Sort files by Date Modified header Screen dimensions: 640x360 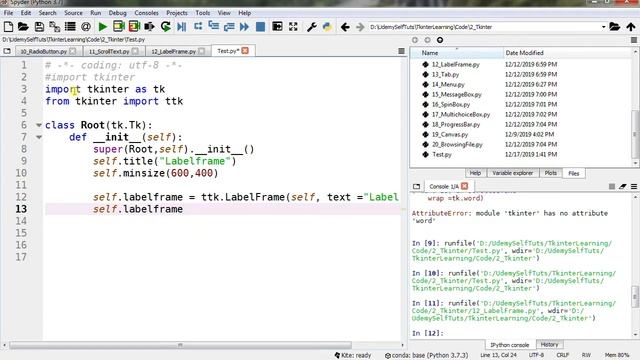tap(568, 53)
